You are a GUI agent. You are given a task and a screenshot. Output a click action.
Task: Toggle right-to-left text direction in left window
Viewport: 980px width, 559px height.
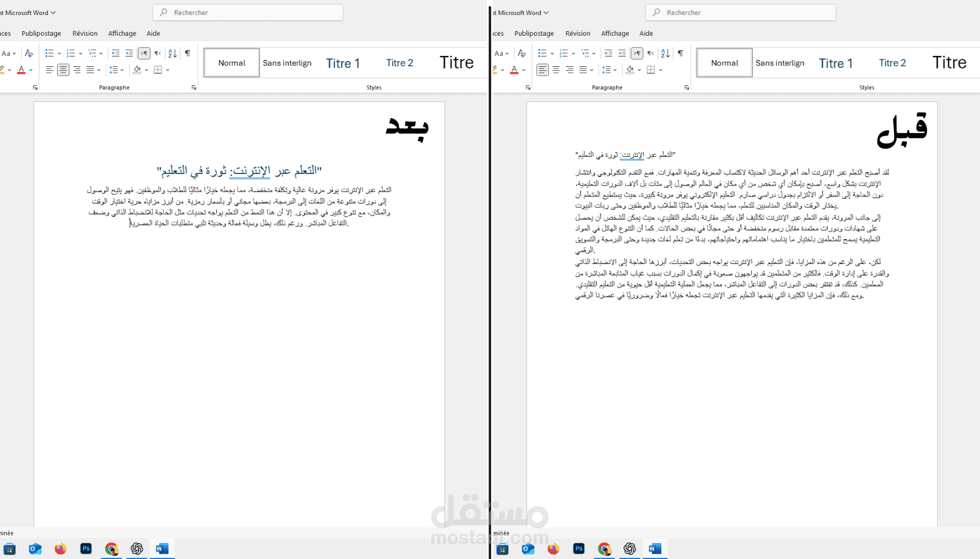(x=158, y=53)
